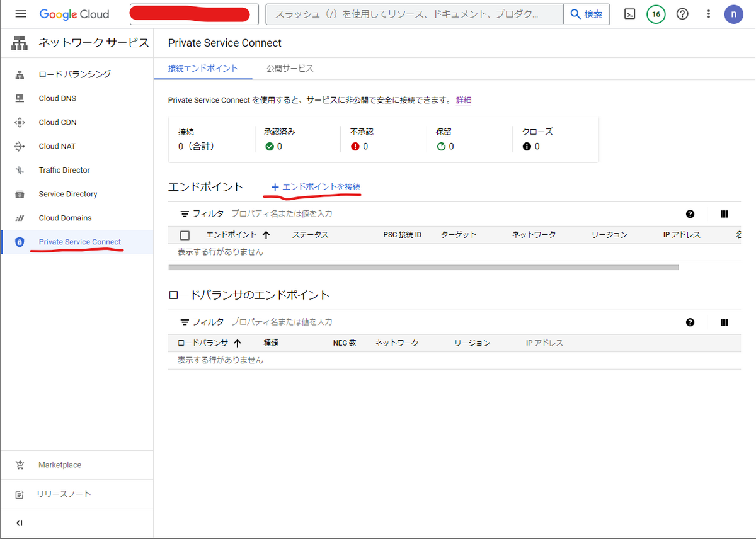The height and width of the screenshot is (539, 756).
Task: Click the 種類 column header
Action: coord(271,343)
